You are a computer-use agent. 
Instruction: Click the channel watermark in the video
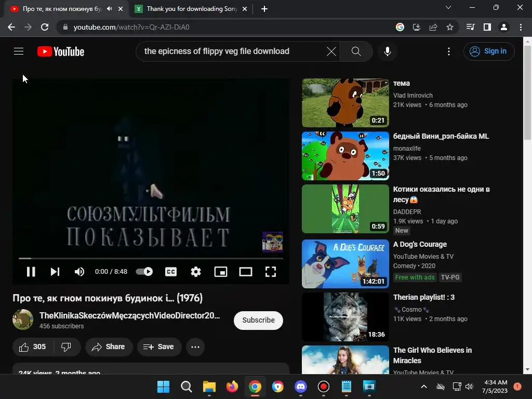click(272, 242)
